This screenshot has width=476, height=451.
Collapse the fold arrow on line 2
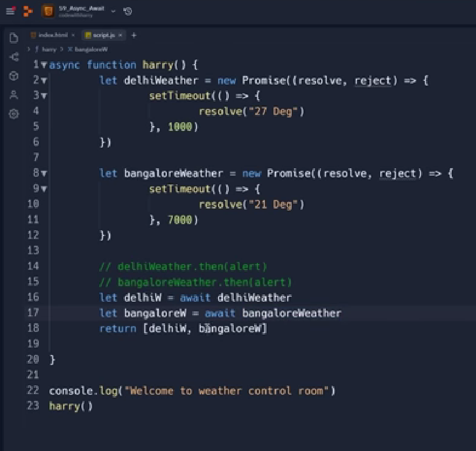44,80
